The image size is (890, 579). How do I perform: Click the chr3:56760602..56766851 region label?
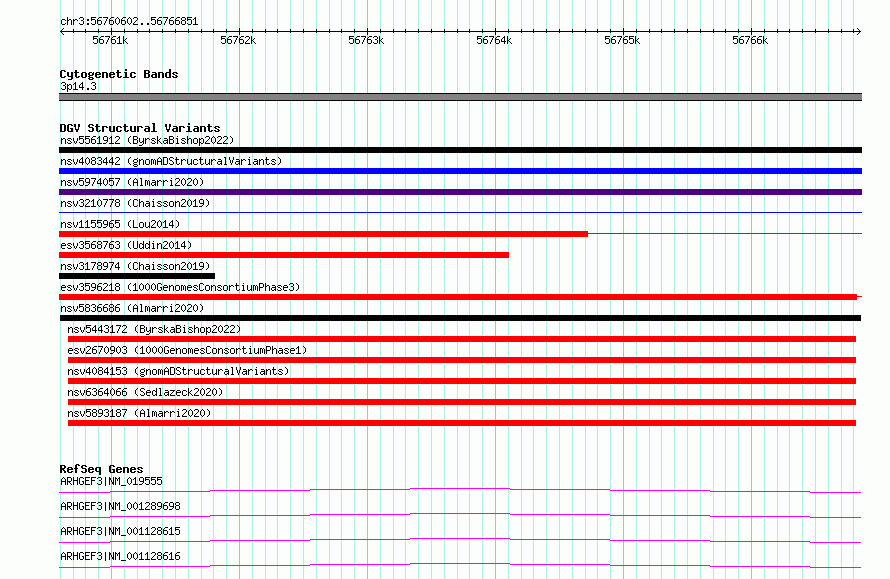(129, 21)
